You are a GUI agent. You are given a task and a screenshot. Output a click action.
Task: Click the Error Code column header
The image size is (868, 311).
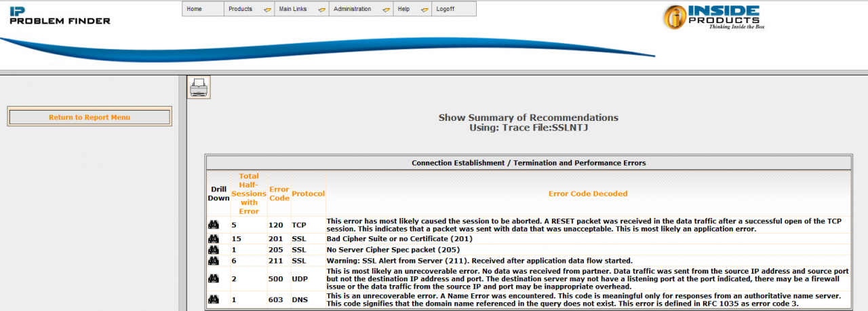[x=279, y=194]
